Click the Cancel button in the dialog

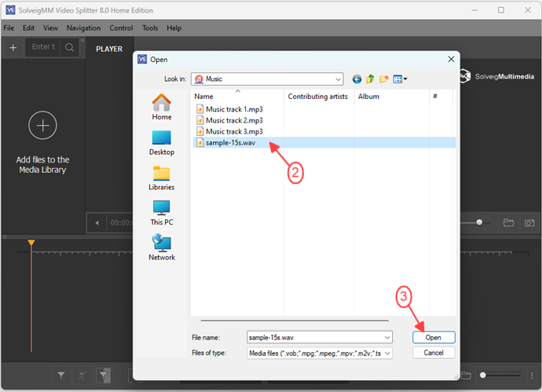[x=434, y=353]
